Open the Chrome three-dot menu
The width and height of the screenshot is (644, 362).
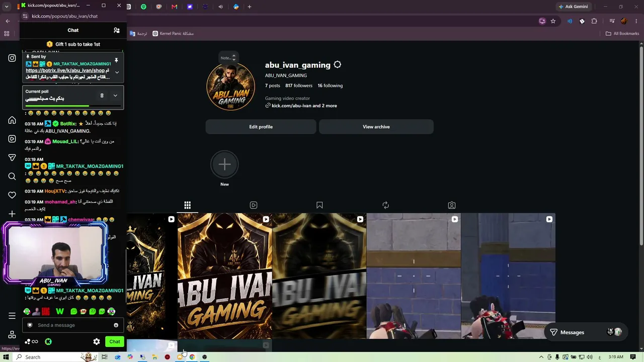click(x=636, y=21)
